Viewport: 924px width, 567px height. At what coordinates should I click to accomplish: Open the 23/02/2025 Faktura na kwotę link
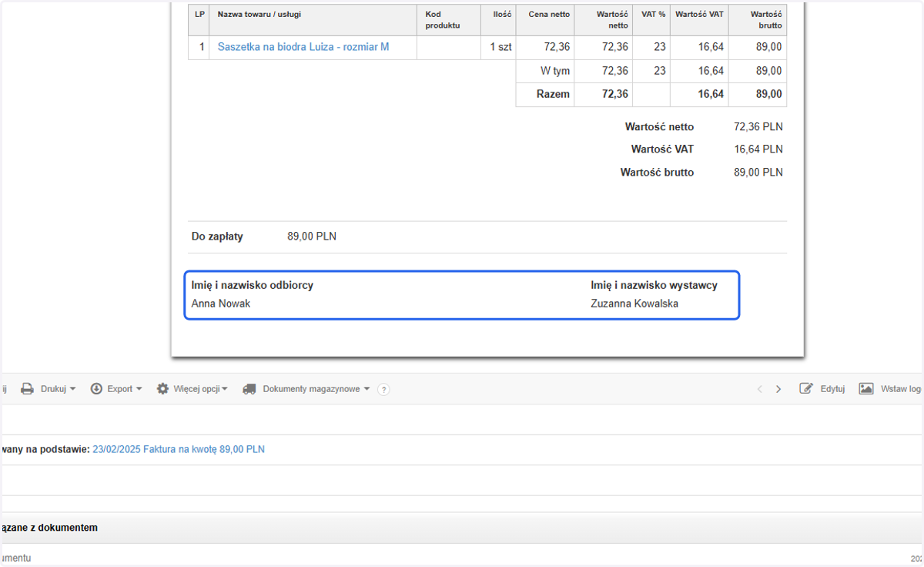[x=179, y=449]
